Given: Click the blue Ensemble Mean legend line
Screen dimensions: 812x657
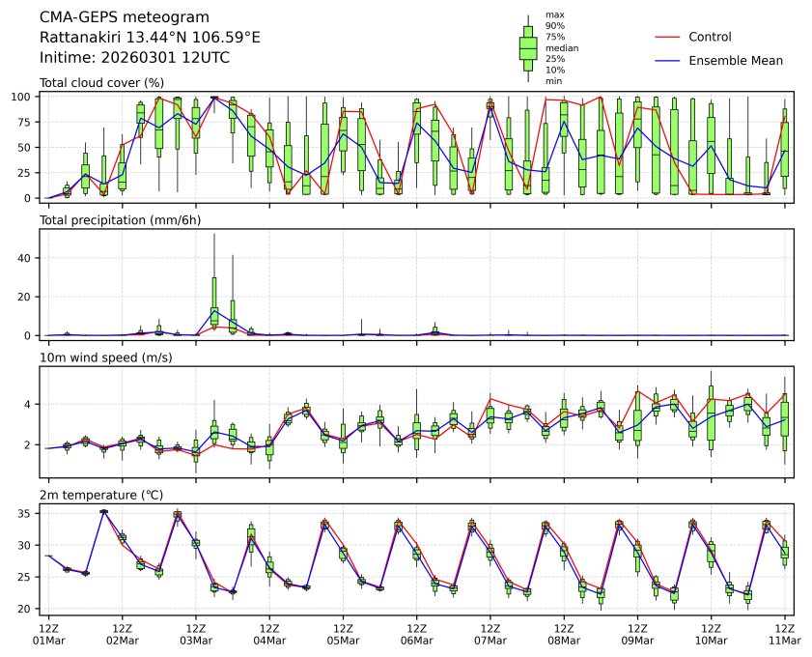Looking at the screenshot, I should tap(668, 61).
